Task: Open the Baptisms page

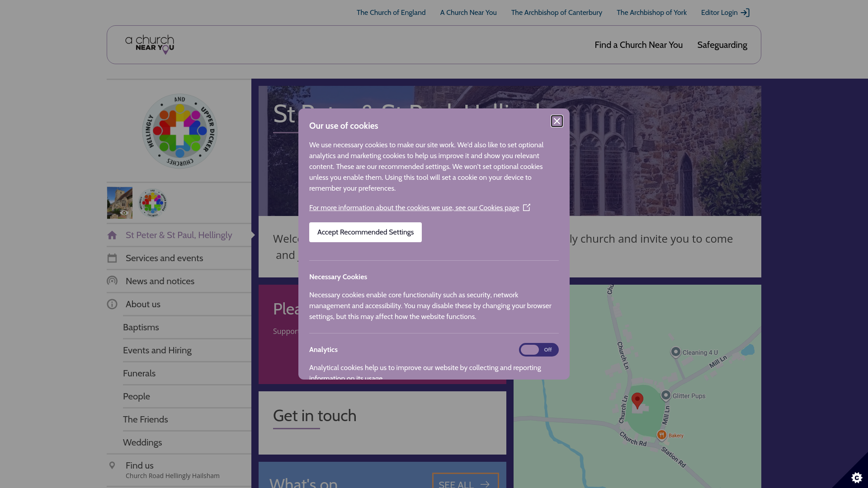Action: tap(141, 327)
